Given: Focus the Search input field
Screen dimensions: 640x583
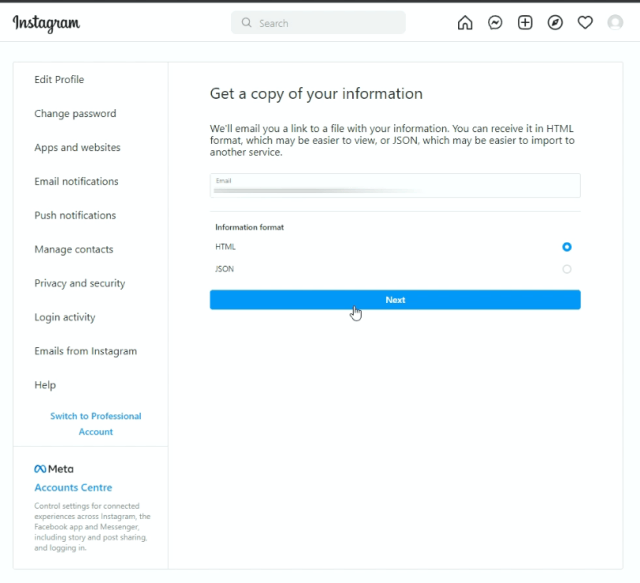Looking at the screenshot, I should [x=318, y=23].
